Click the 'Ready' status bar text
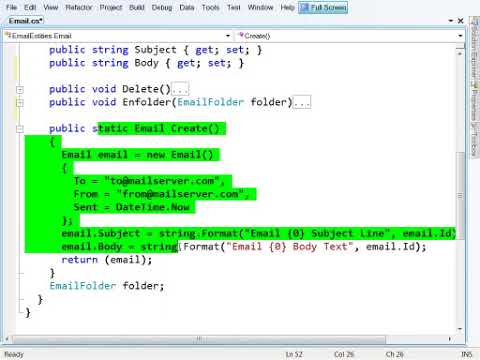Viewport: 480px width, 360px height. pyautogui.click(x=14, y=354)
